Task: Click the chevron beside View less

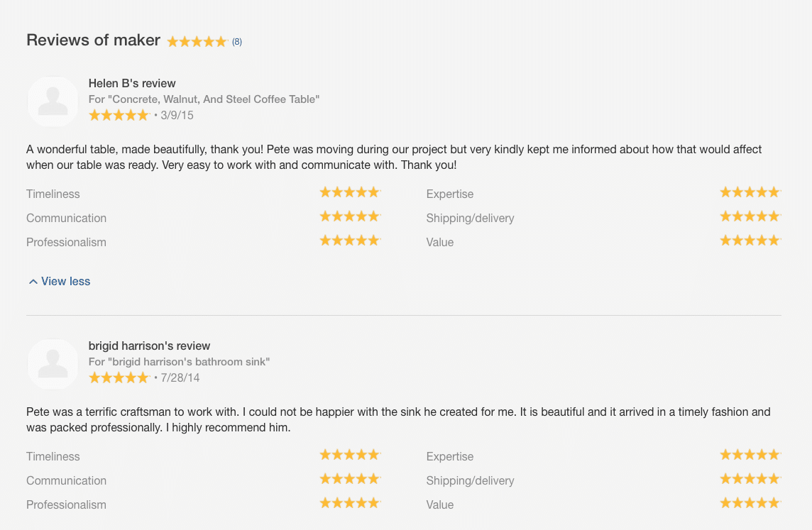Action: (33, 282)
